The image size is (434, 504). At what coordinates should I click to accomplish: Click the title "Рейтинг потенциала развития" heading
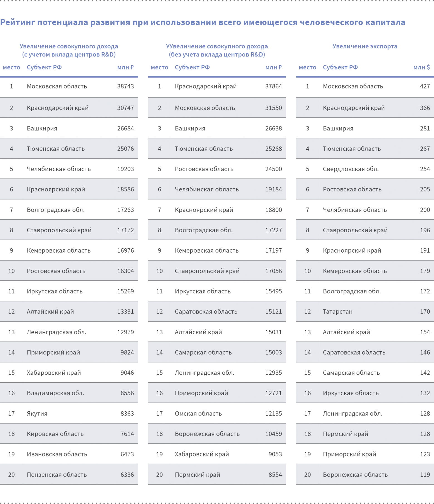(x=203, y=22)
